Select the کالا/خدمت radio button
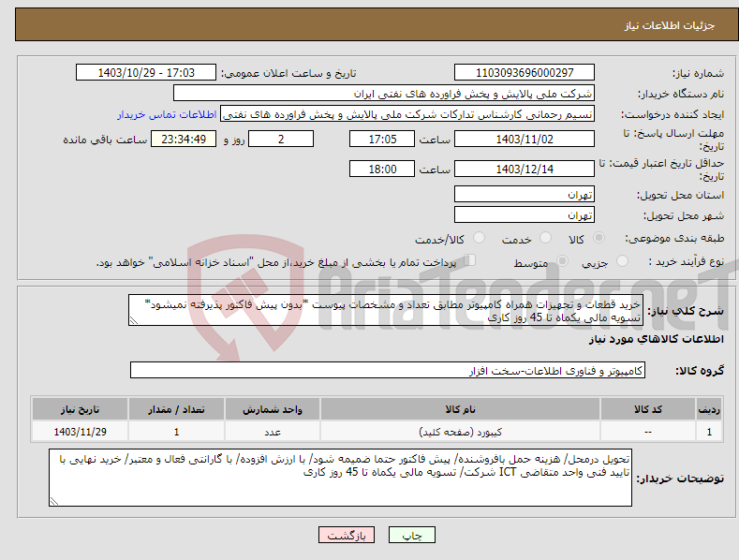739x560 pixels. pos(479,238)
